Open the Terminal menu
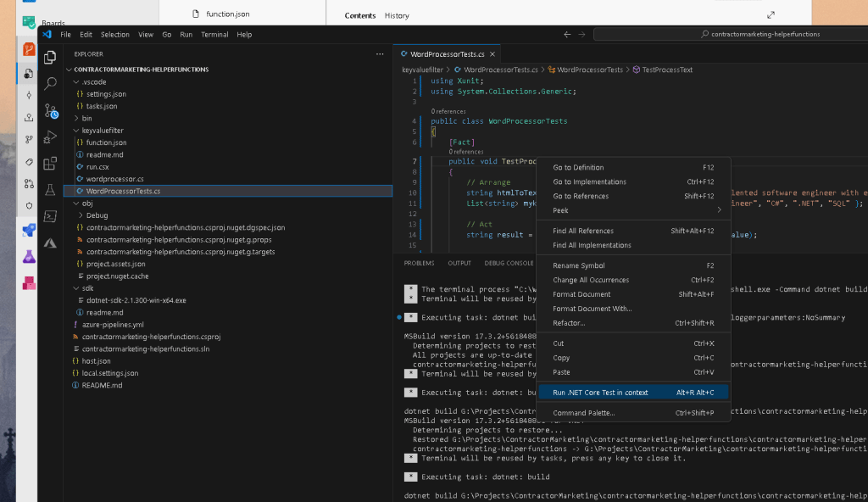Screen dimensions: 868x502 pyautogui.click(x=214, y=35)
